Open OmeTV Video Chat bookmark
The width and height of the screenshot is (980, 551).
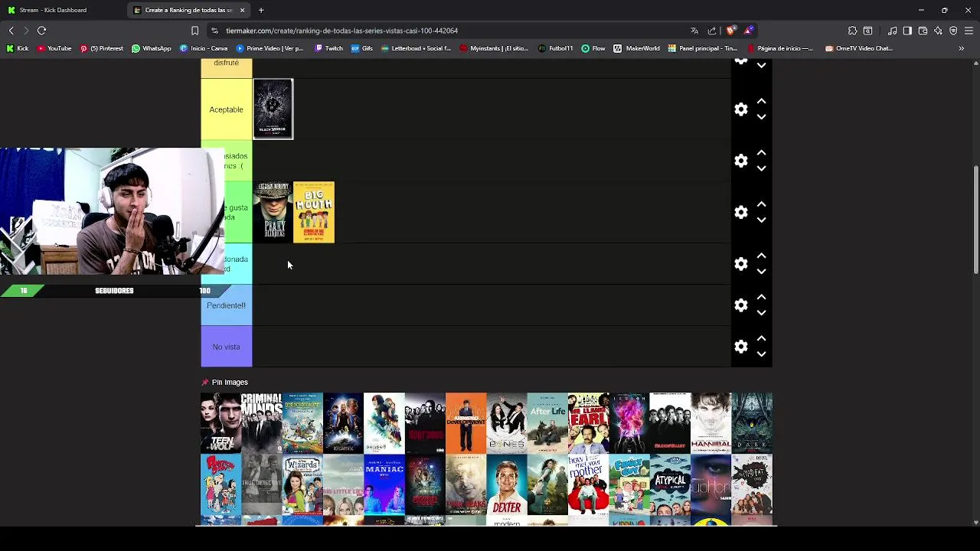pyautogui.click(x=859, y=48)
